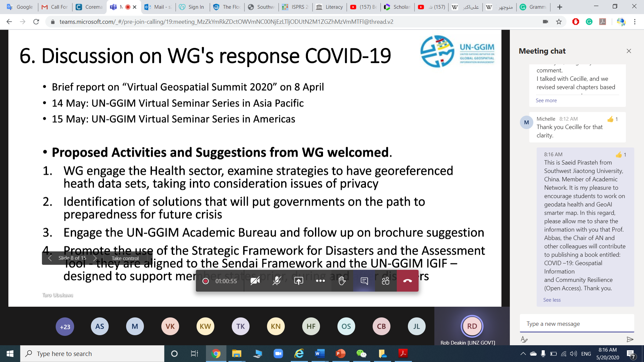Expand message with See more link
Viewport: 644px width, 362px height.
click(x=546, y=101)
